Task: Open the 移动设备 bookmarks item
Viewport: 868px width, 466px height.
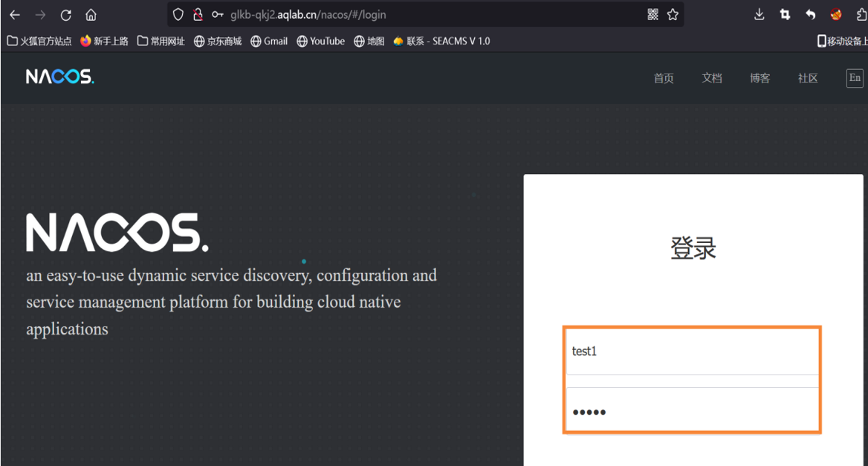Action: (x=843, y=41)
